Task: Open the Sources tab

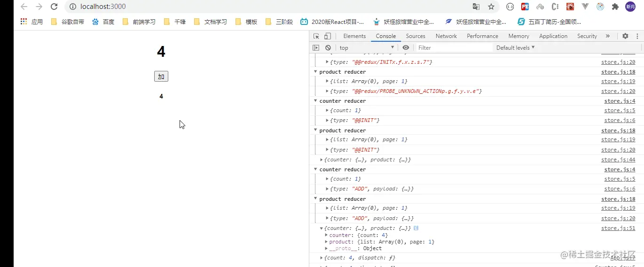Action: (x=416, y=36)
